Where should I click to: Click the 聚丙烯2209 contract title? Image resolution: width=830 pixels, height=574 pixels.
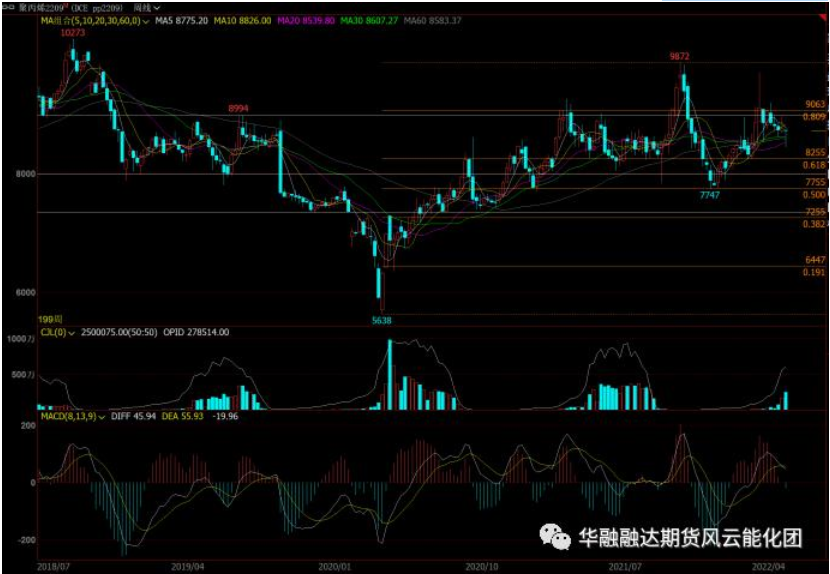tap(43, 8)
